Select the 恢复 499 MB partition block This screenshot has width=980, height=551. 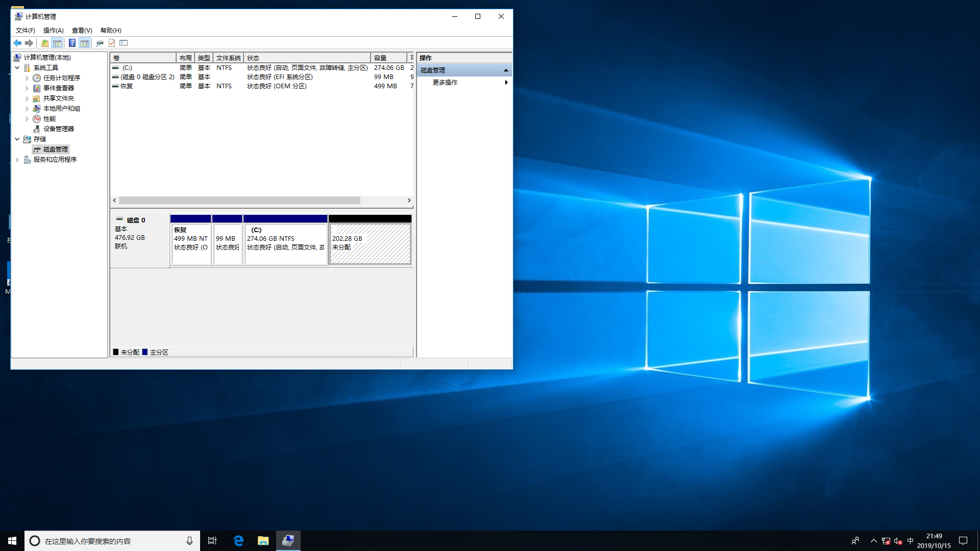191,240
